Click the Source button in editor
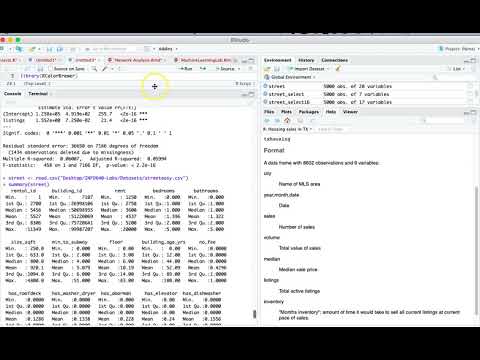Viewport: 480px width, 360px height. pos(225,69)
